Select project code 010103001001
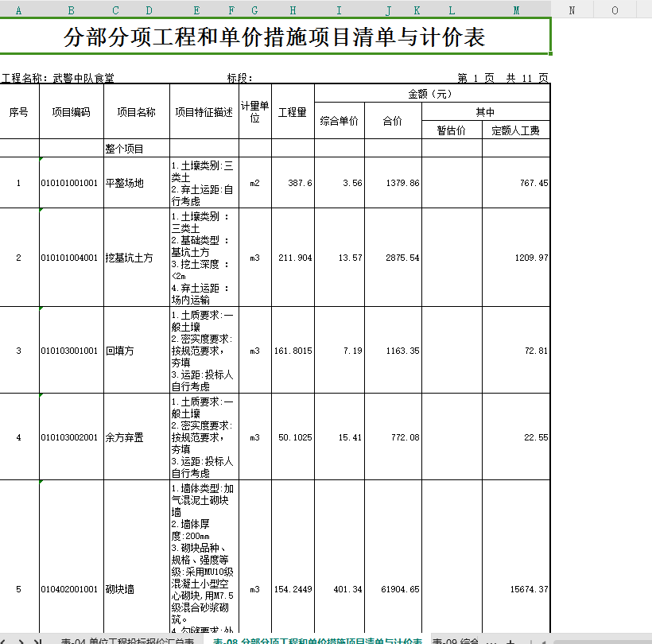Image resolution: width=652 pixels, height=644 pixels. 71,351
